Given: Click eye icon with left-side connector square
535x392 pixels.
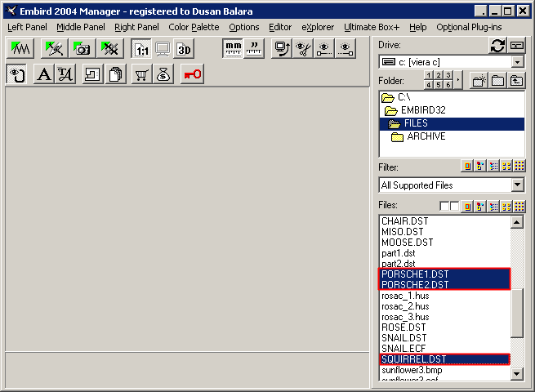Looking at the screenshot, I should point(324,49).
